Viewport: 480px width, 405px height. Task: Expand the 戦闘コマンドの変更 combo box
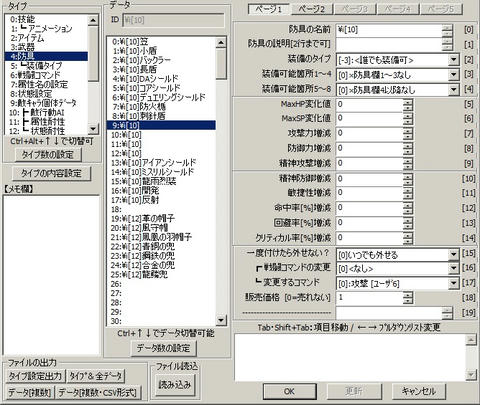tap(453, 268)
